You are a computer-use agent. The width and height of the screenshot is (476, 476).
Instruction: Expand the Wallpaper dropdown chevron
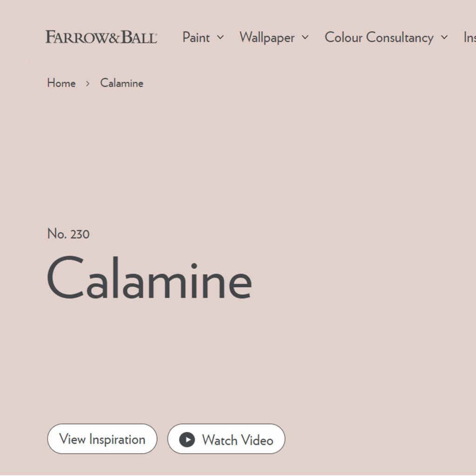(305, 37)
